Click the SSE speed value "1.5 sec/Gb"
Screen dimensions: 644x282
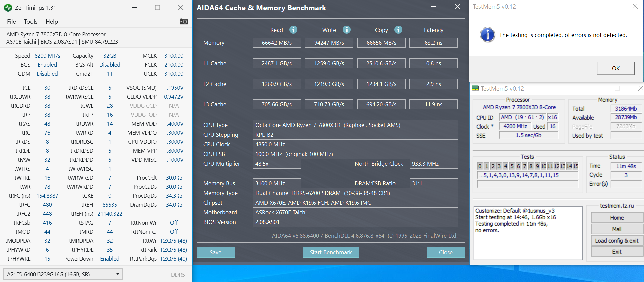[528, 135]
